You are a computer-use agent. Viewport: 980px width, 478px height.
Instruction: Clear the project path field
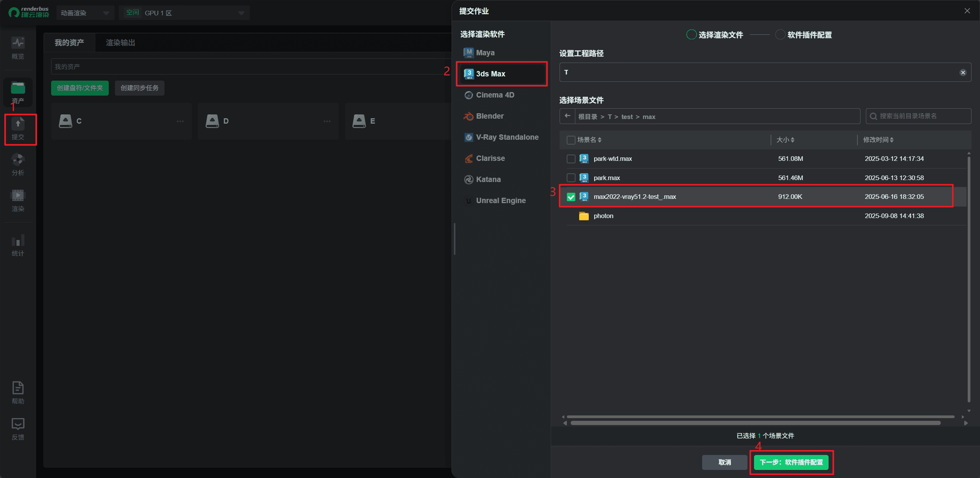[x=963, y=73]
